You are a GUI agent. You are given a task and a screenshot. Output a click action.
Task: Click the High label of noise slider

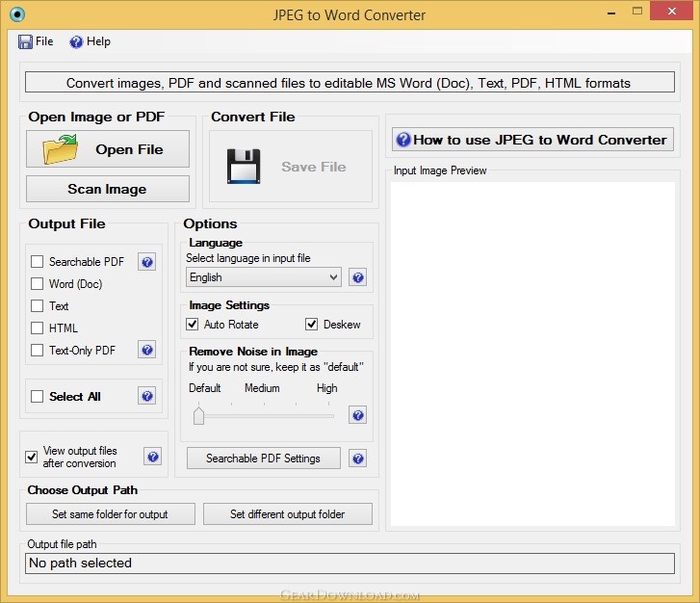[326, 388]
